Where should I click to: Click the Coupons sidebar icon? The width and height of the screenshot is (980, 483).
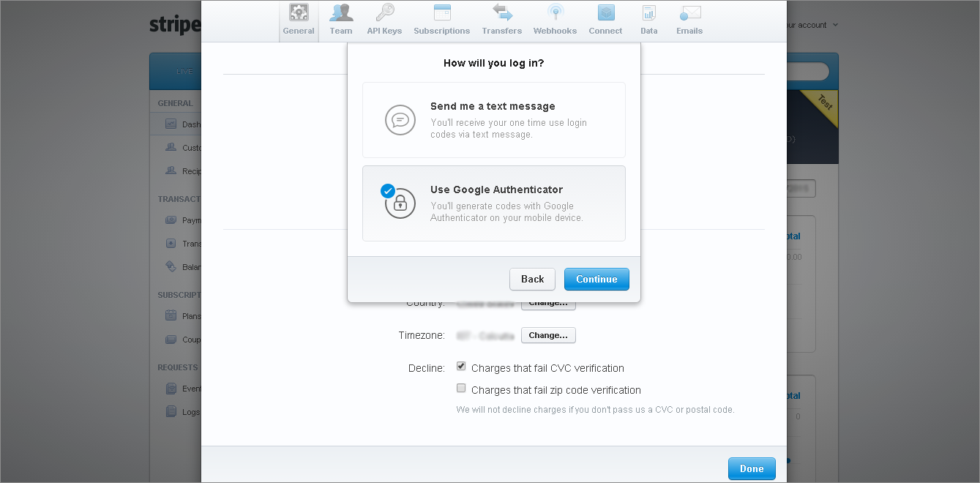coord(171,340)
